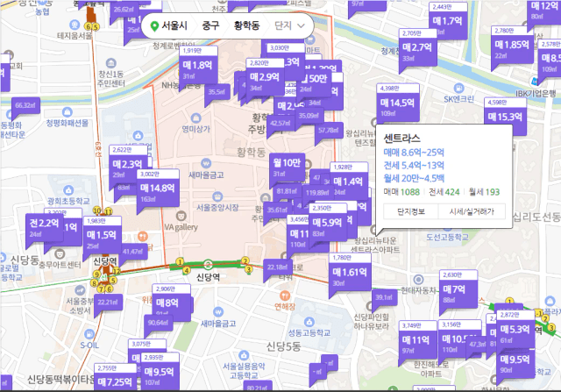This screenshot has height=392, width=561.
Task: Select the 매 12억 80㎡ marker
Action: click(545, 10)
